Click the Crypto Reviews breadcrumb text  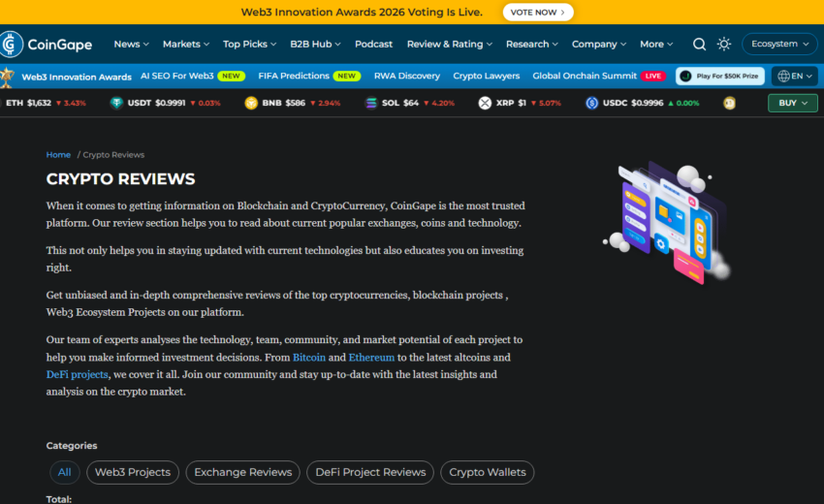113,154
